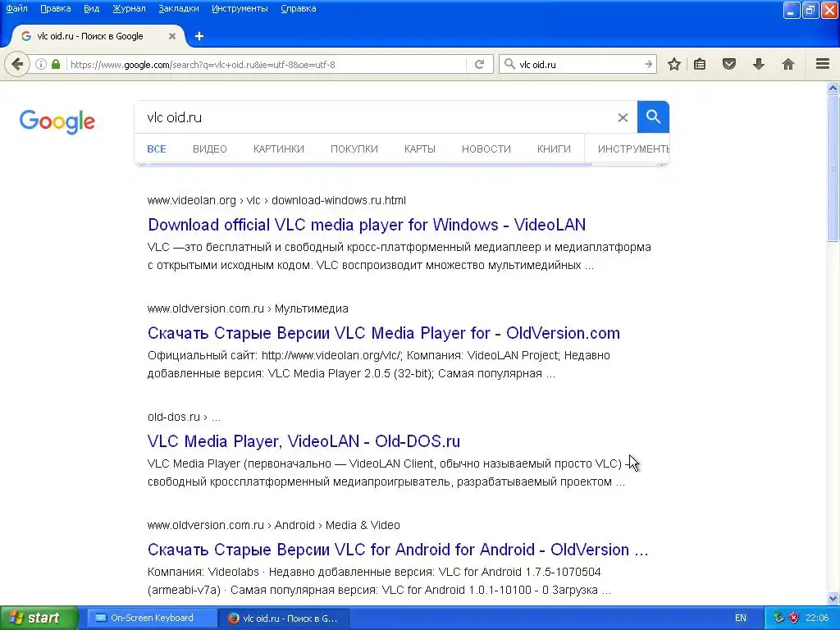The width and height of the screenshot is (840, 630).
Task: Click the vertical scrollbar thumb
Action: (833, 167)
